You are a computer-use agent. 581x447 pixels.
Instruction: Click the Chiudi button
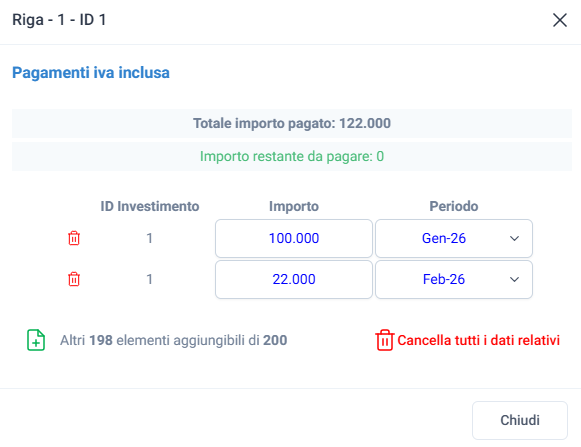[519, 420]
